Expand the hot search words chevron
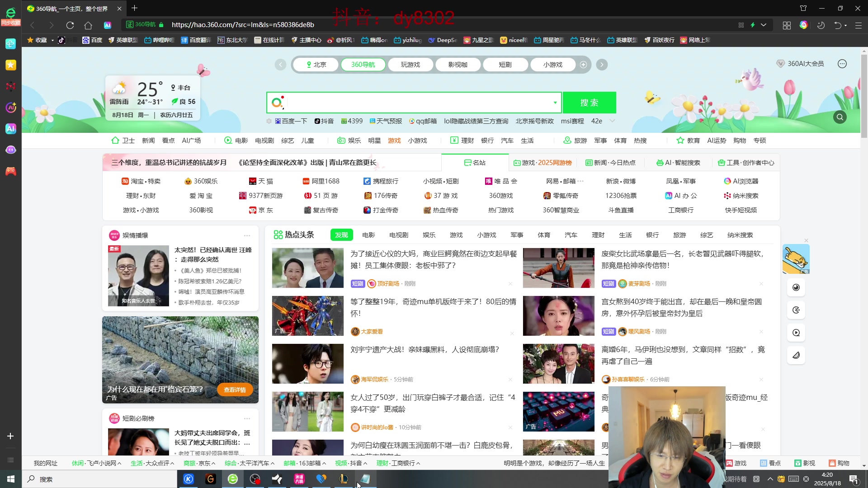 point(613,121)
